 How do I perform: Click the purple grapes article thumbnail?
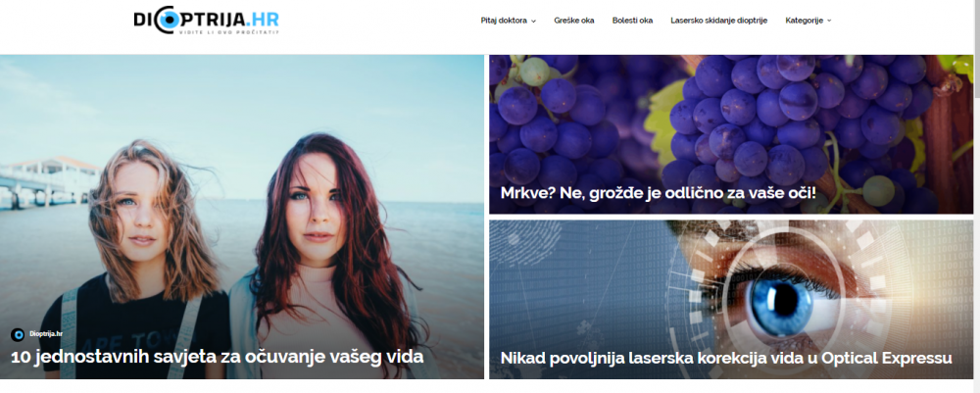click(x=731, y=133)
